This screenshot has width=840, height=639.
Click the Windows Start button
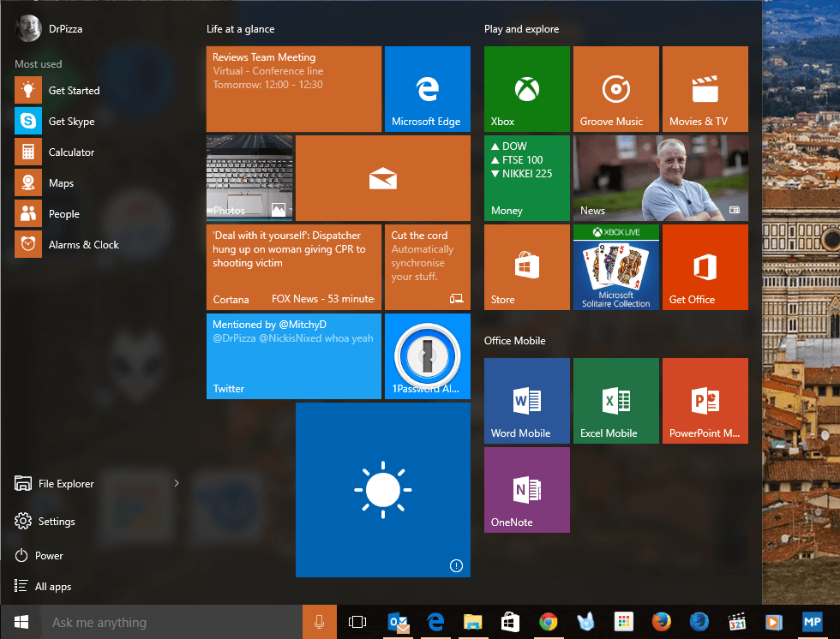(21, 622)
